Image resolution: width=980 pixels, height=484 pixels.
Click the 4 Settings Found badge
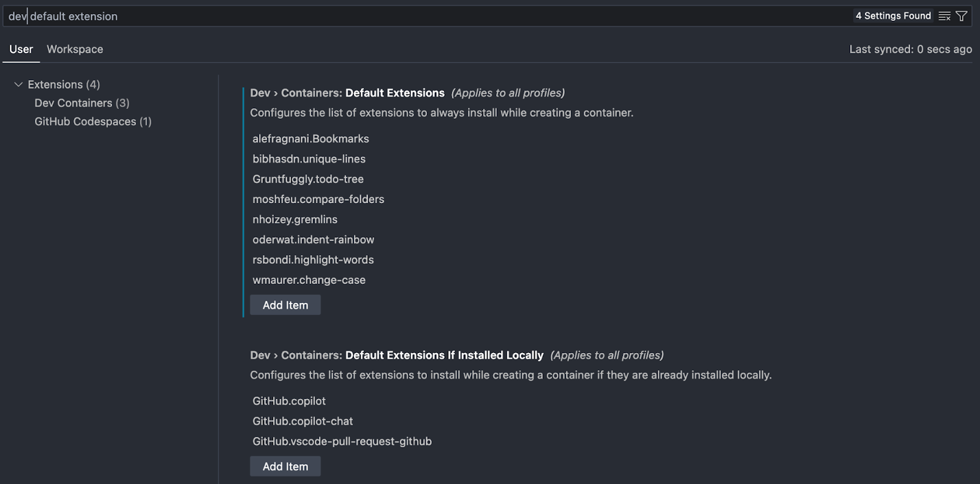coord(893,16)
